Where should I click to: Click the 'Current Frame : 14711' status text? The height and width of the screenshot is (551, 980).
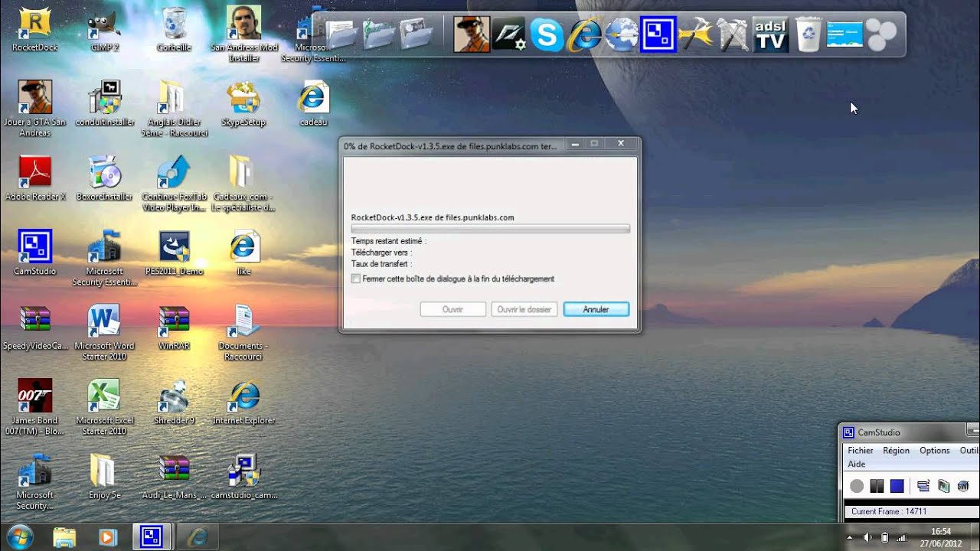coord(889,511)
